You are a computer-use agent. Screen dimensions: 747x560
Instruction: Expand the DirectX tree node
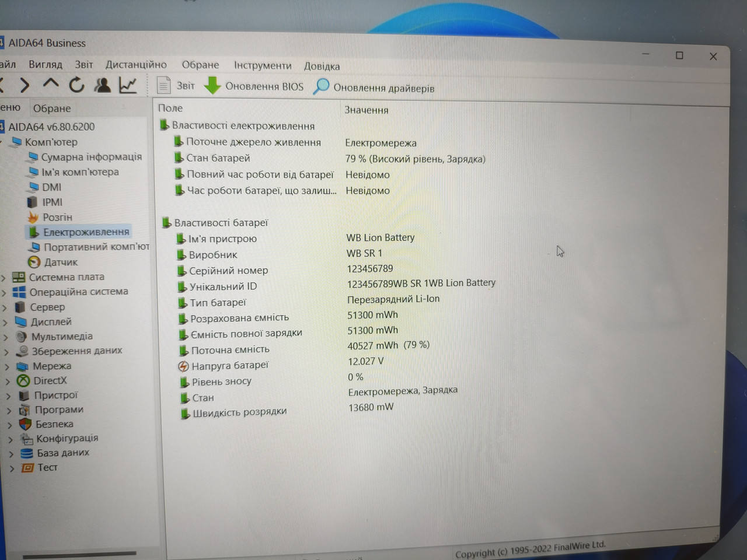(8, 381)
